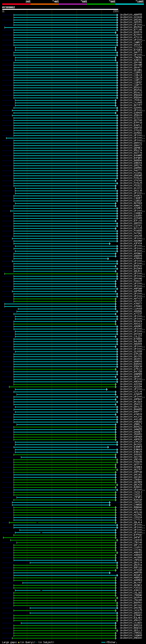Click the orange ~40% legend segment
Screen dimensions: 146x644
(x=45, y=4)
